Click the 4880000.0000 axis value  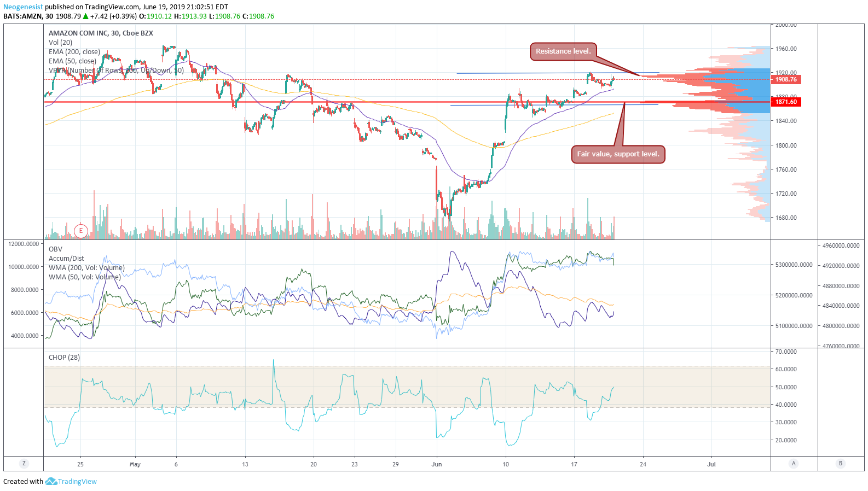point(841,286)
